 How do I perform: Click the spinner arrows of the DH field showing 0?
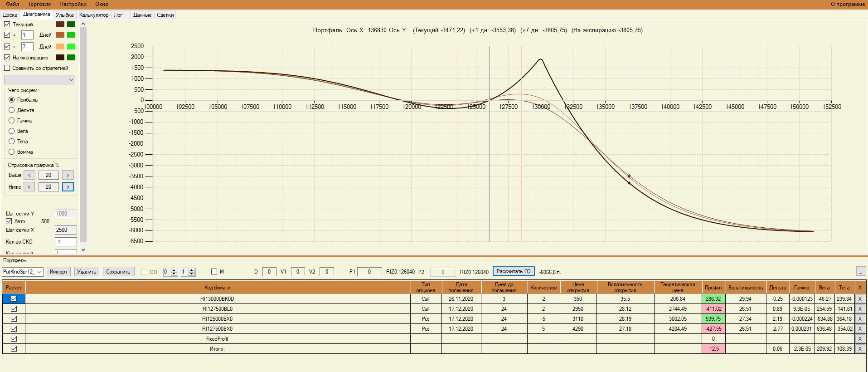174,272
